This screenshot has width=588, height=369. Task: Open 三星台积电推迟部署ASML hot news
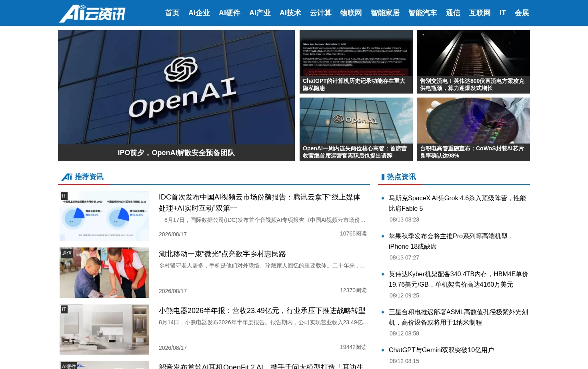tap(458, 317)
